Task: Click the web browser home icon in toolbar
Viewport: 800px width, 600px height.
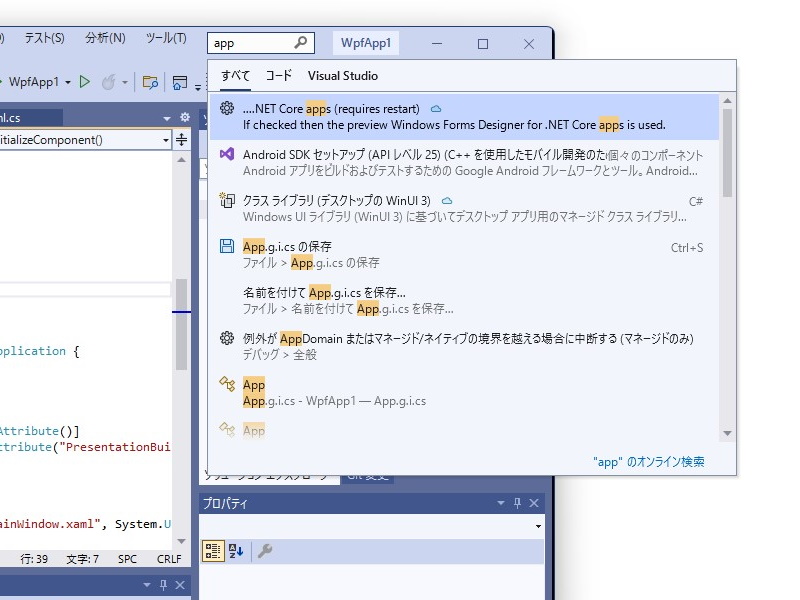Action: [182, 82]
